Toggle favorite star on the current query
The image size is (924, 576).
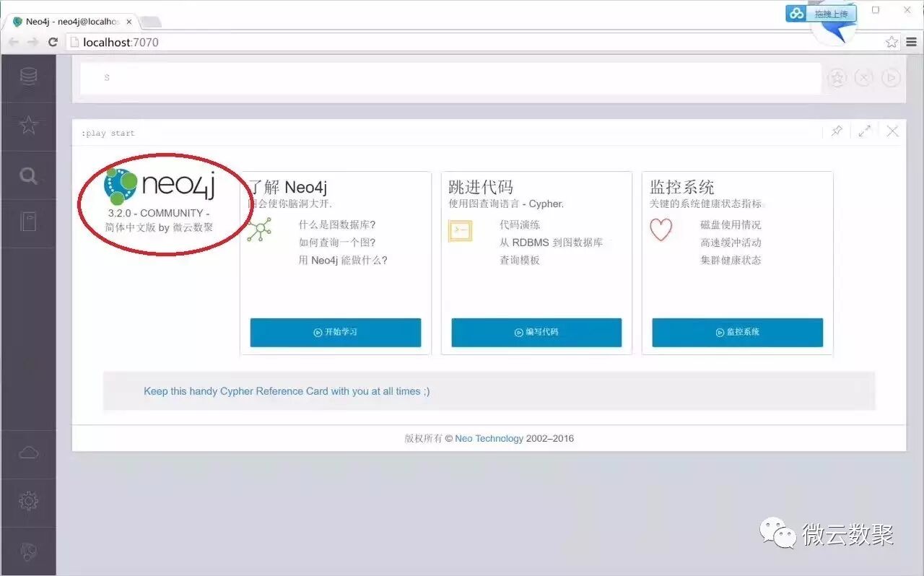837,77
